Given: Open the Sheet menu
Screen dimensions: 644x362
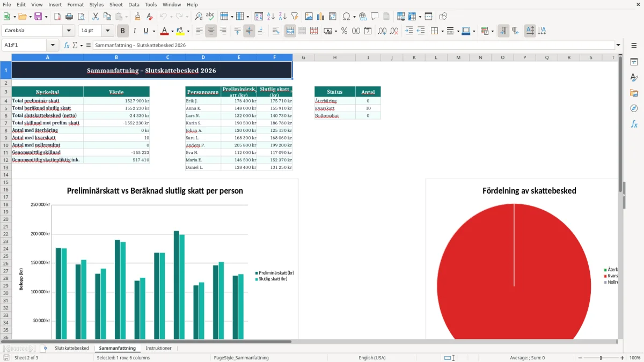Looking at the screenshot, I should [116, 4].
